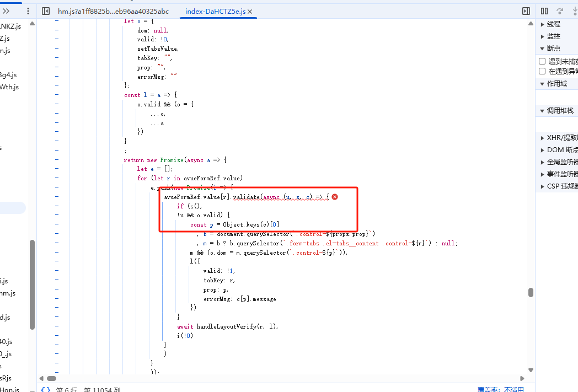Click the code editor vertical scrollbar thumb

(x=531, y=292)
